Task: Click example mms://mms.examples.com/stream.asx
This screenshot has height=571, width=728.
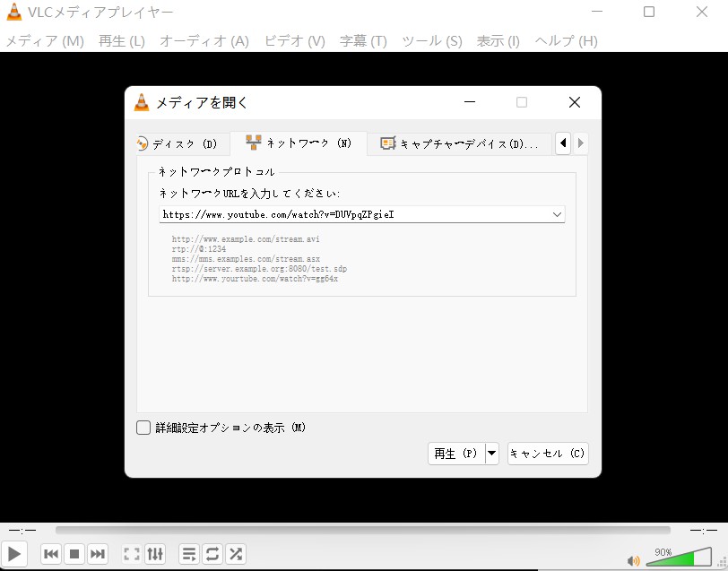Action: point(246,259)
